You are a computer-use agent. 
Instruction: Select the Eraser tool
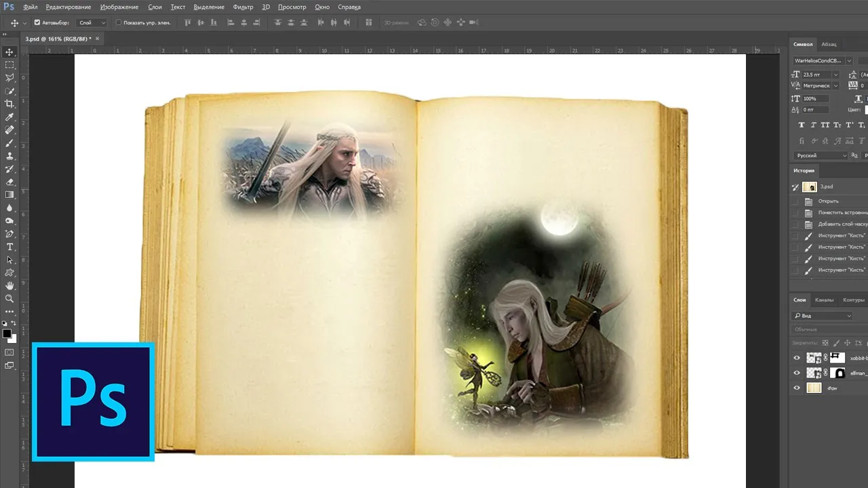pyautogui.click(x=9, y=182)
